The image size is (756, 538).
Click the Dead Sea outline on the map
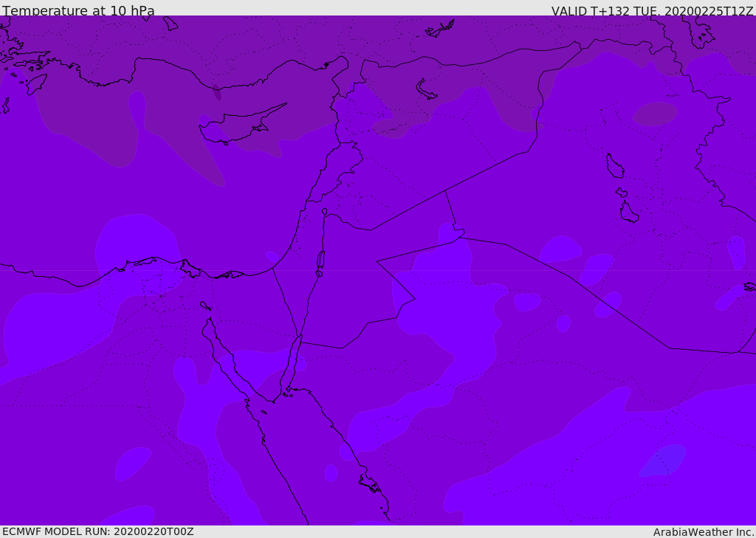tap(320, 262)
